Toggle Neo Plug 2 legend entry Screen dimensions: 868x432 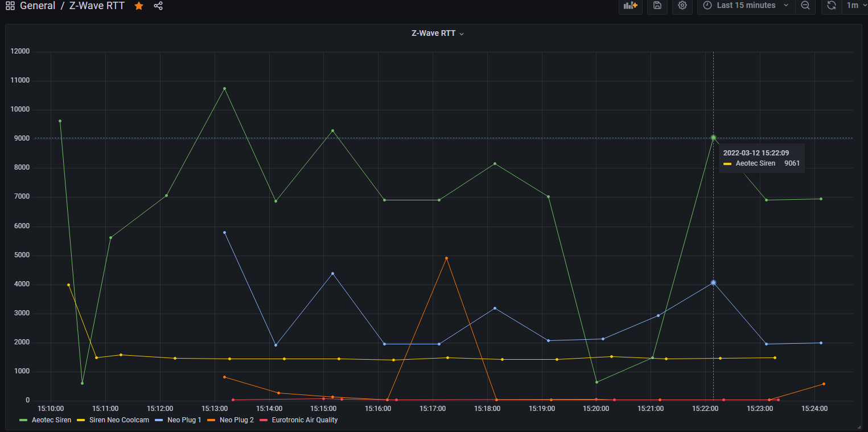pos(236,420)
